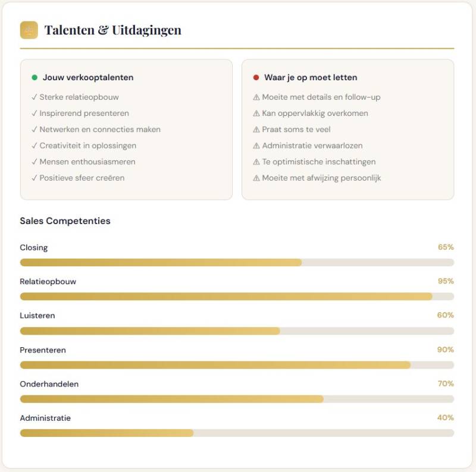This screenshot has width=476, height=472.
Task: Click the Relatieopbouw progress bar
Action: point(237,296)
